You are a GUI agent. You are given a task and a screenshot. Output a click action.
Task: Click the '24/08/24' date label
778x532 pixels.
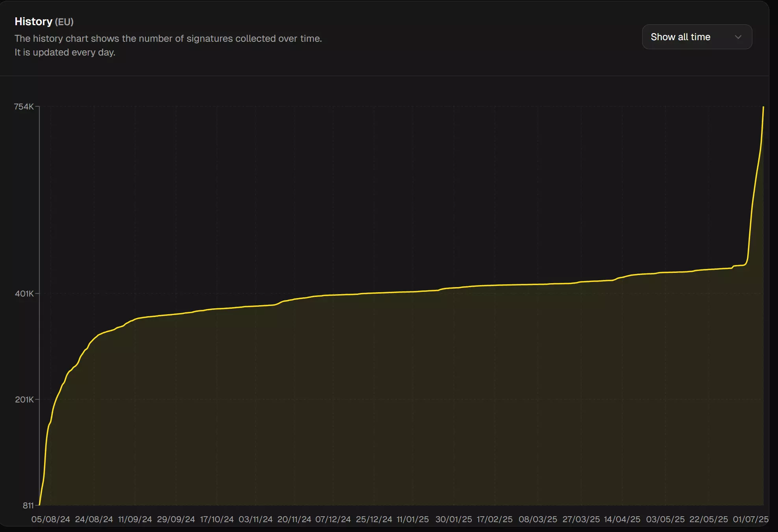pyautogui.click(x=94, y=519)
